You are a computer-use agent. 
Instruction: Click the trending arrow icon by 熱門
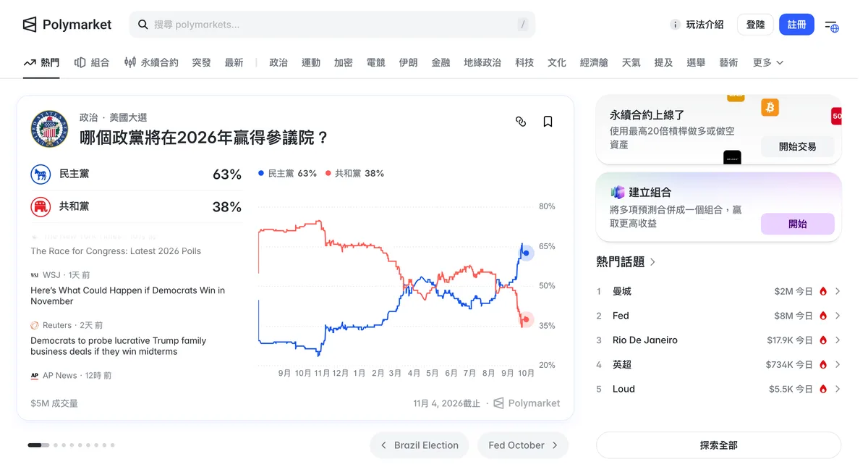coord(30,63)
